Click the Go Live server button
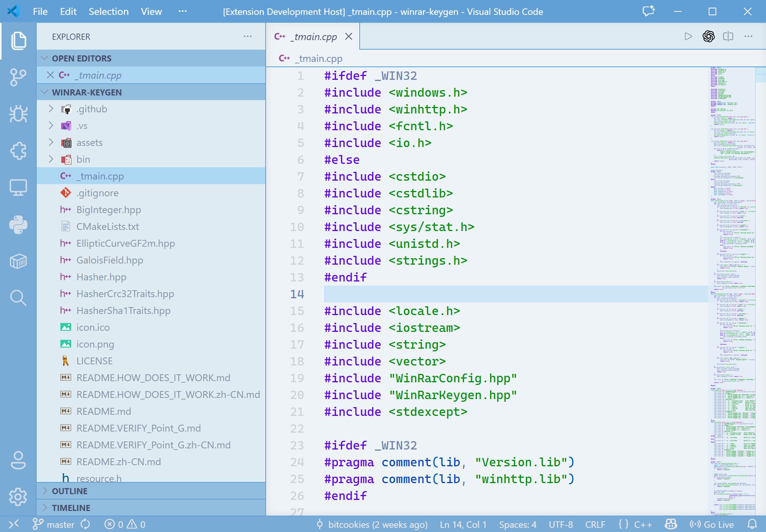The width and height of the screenshot is (766, 532). click(x=712, y=524)
